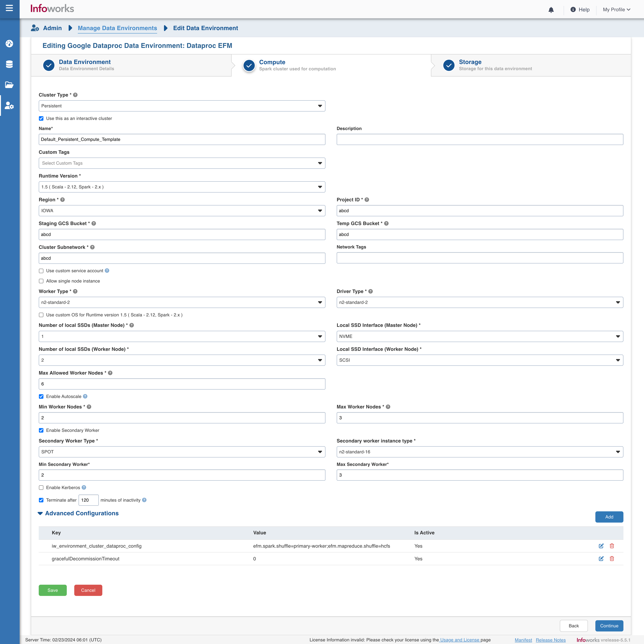
Task: Open the Driver Type dropdown
Action: pos(480,303)
